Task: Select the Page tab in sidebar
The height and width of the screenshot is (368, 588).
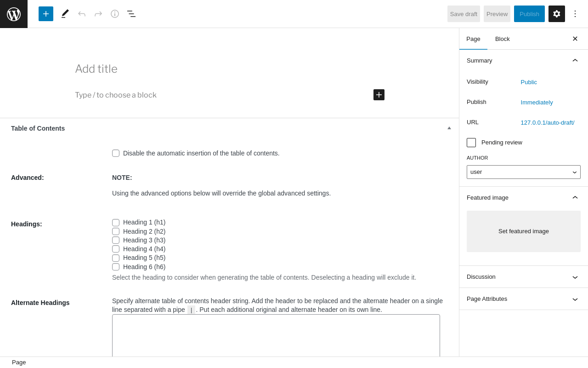Action: pos(473,39)
